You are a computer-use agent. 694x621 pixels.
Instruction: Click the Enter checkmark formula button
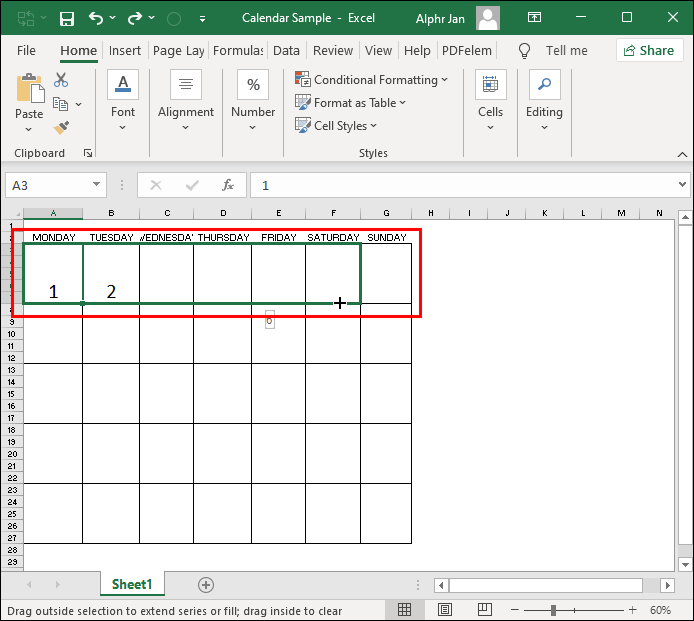point(192,185)
